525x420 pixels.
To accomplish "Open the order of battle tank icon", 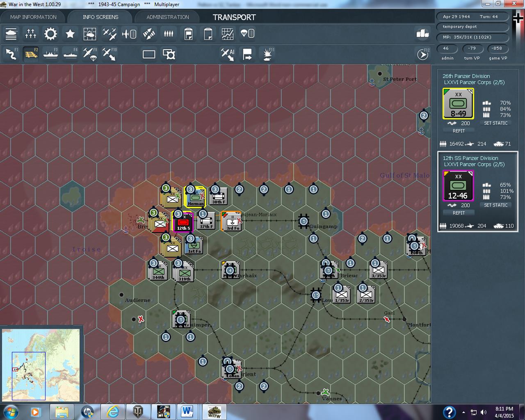I will point(11,34).
